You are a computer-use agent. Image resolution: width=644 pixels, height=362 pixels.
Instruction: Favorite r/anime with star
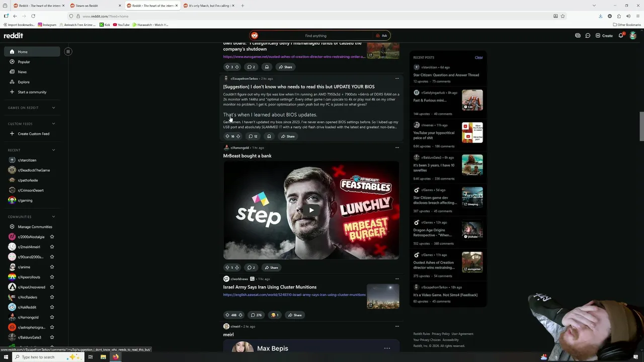tap(52, 267)
